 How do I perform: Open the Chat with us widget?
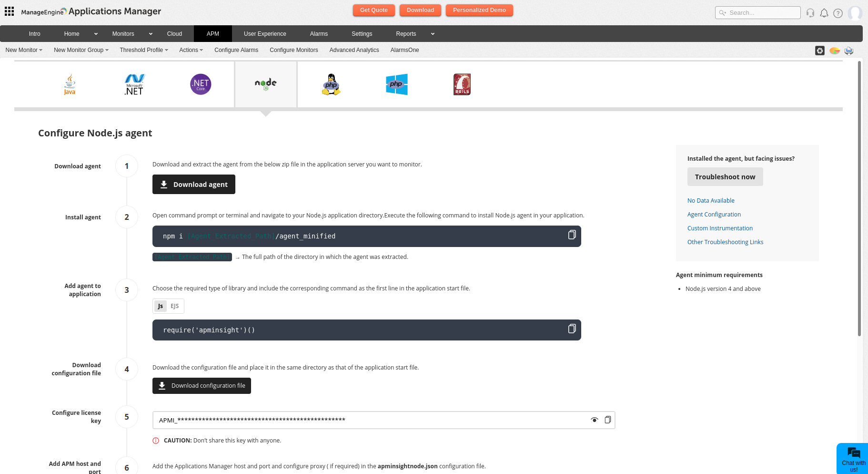click(x=853, y=459)
